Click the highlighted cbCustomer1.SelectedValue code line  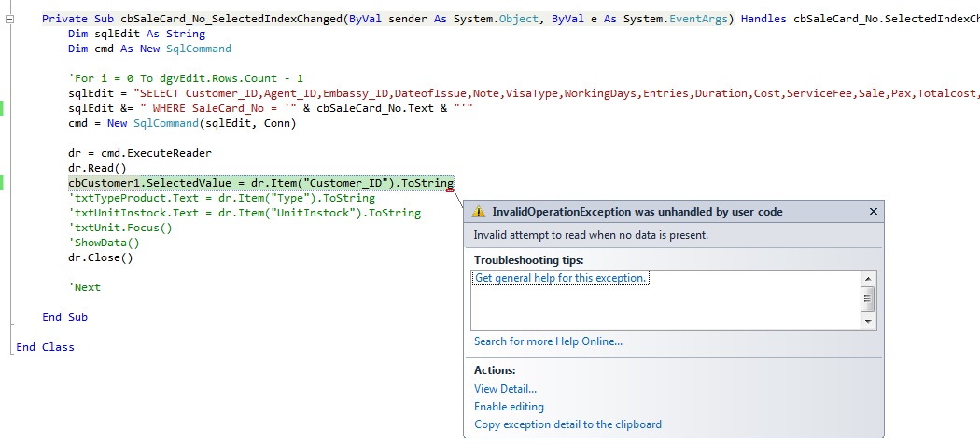(260, 183)
